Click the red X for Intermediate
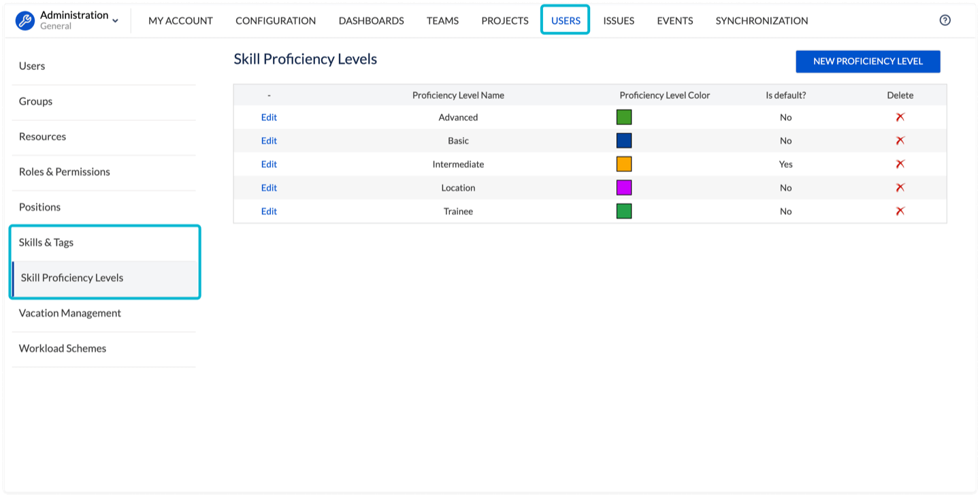Image resolution: width=980 pixels, height=497 pixels. tap(900, 164)
